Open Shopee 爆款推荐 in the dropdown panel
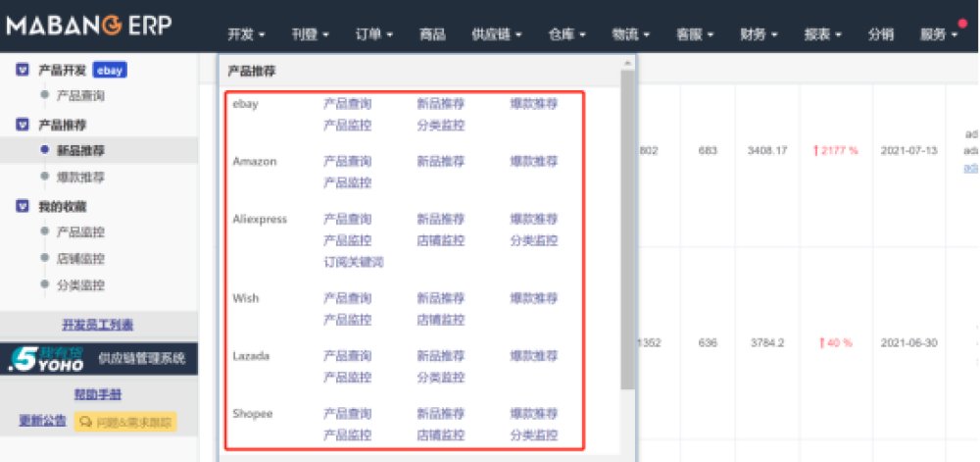 (x=534, y=414)
